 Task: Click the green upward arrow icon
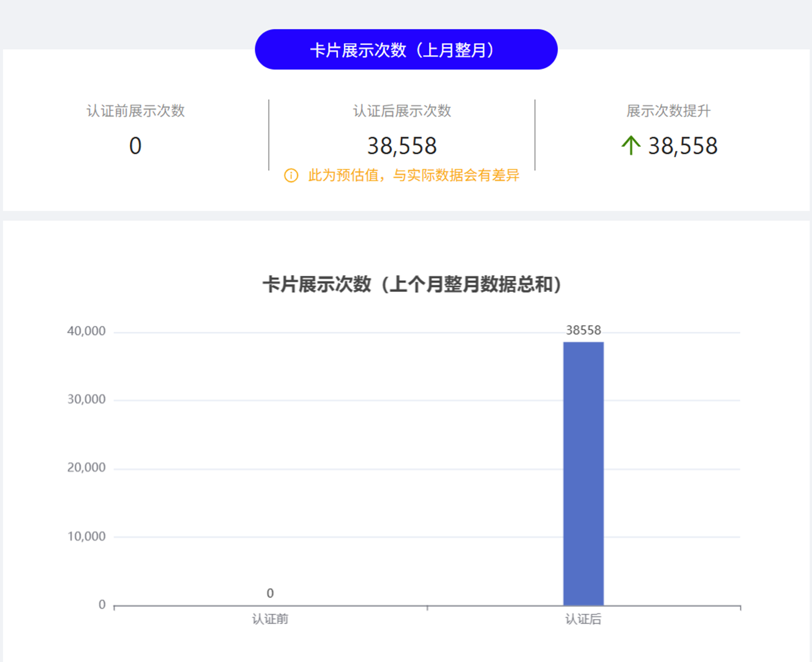point(631,146)
